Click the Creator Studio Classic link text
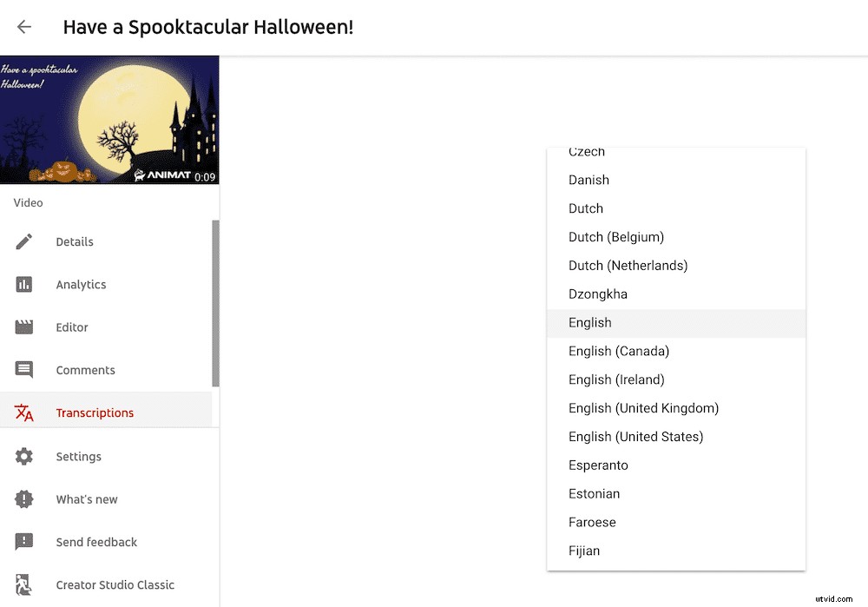The width and height of the screenshot is (868, 607). (x=115, y=585)
